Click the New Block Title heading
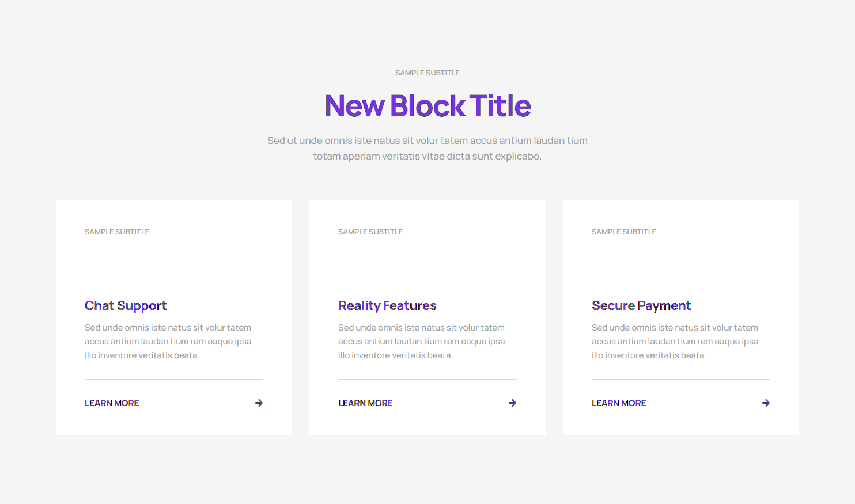Screen dimensions: 855x504 click(427, 106)
